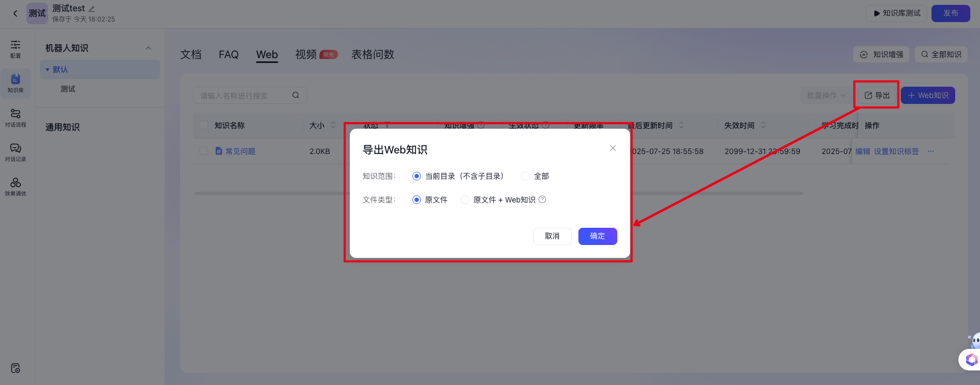
Task: Close the 导出Web知识 dialog with X
Action: click(612, 148)
